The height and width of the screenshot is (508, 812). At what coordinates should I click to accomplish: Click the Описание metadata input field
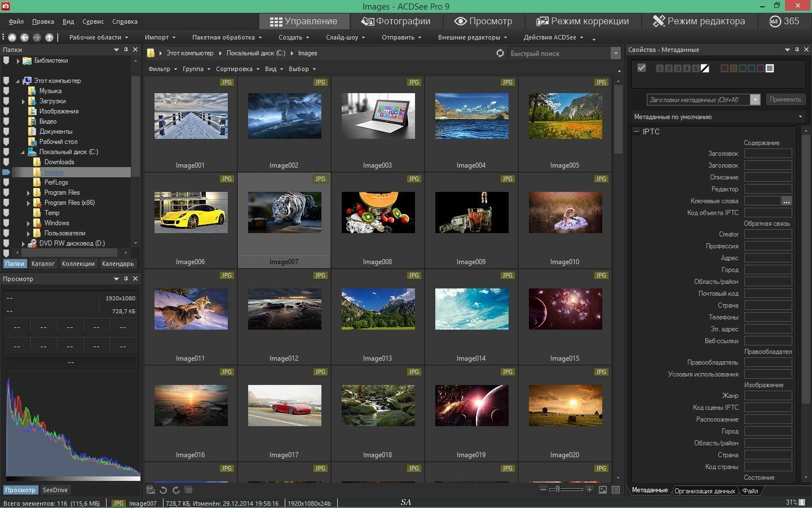click(768, 177)
